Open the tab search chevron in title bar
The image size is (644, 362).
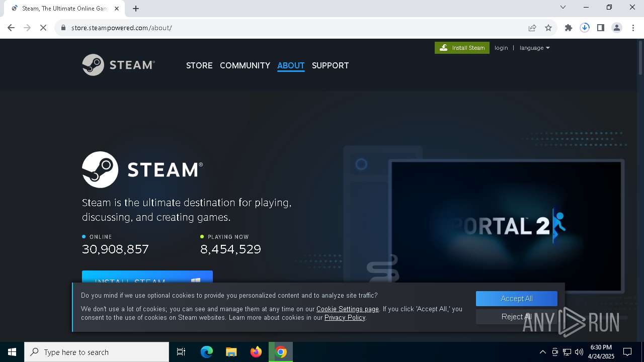(x=563, y=7)
